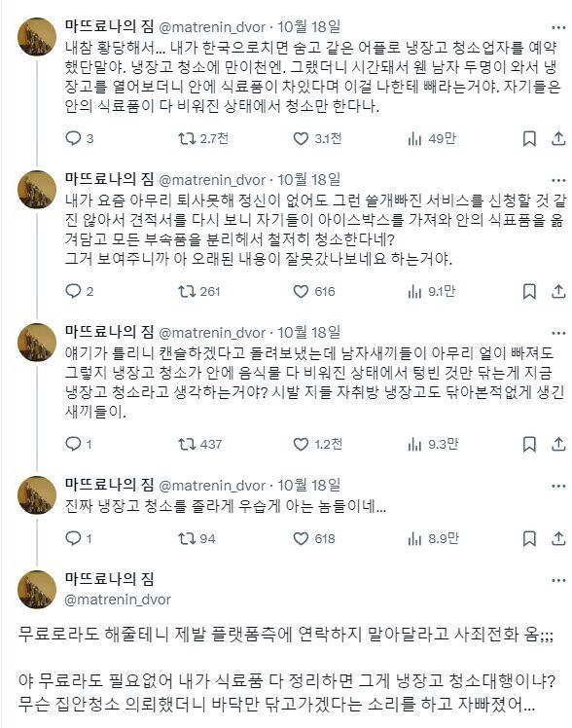Open more options on the last tweet

click(558, 580)
